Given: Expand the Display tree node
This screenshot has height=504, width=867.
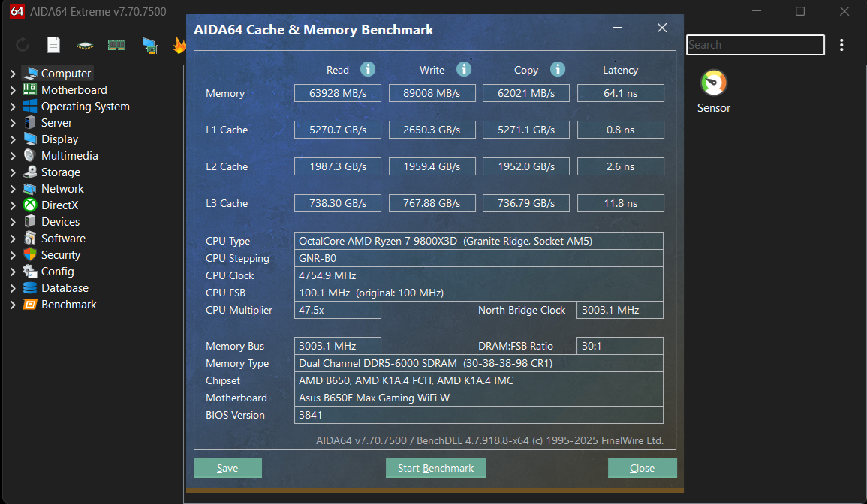Looking at the screenshot, I should click(13, 139).
